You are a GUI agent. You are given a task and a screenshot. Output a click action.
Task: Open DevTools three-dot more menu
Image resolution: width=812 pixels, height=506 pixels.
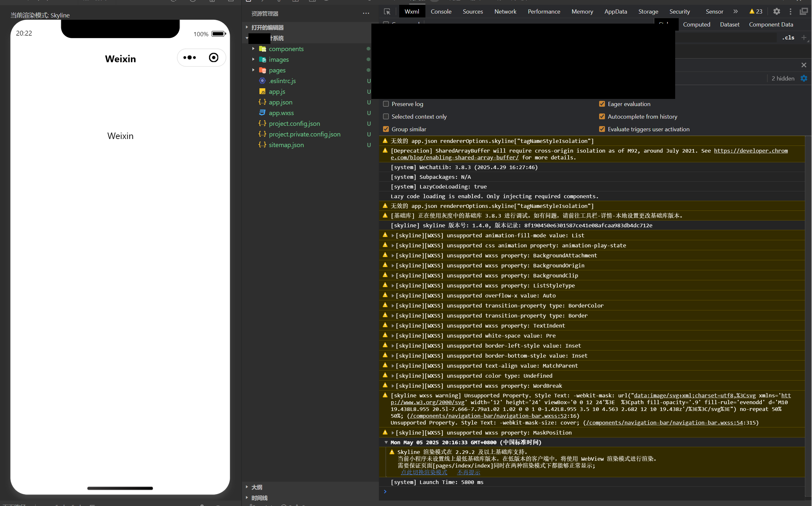790,11
